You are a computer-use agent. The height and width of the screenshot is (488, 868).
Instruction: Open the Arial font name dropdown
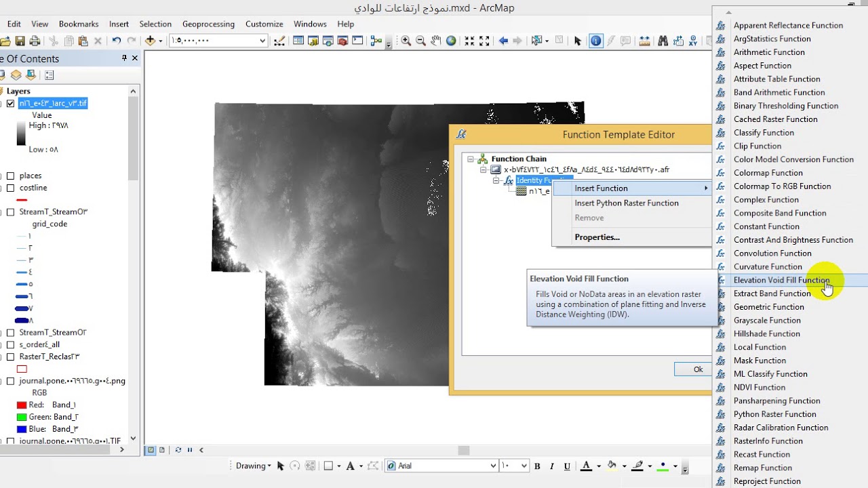coord(493,466)
